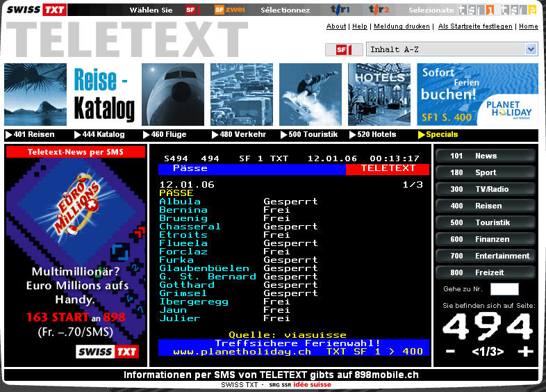Open the yellow Specials tab
Viewport: 546px width, 392px height.
coord(438,135)
